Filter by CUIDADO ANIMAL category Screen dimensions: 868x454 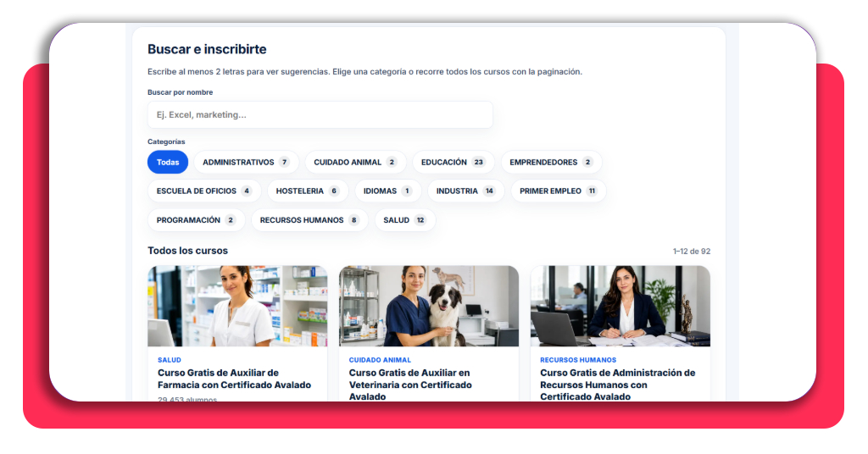pos(355,162)
